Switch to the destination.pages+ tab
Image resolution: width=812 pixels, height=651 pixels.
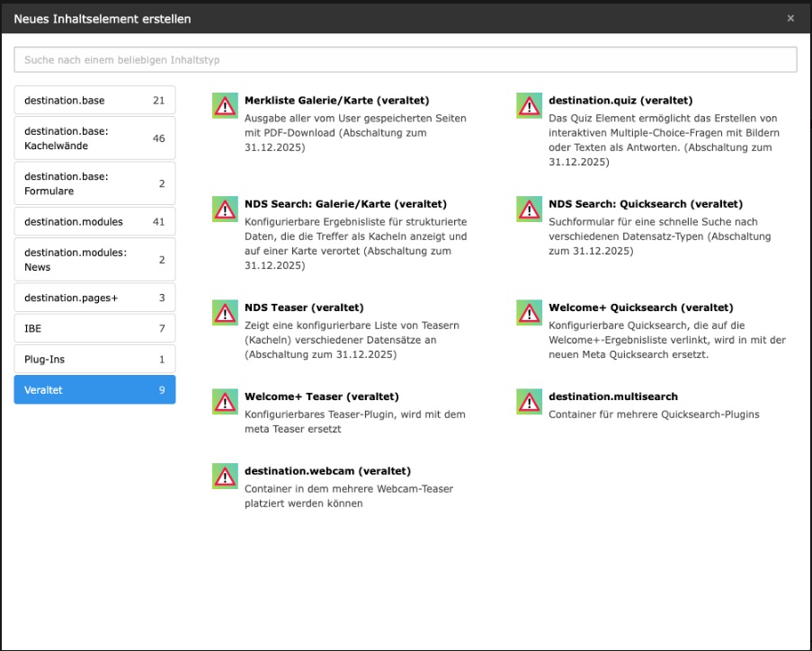(x=94, y=298)
